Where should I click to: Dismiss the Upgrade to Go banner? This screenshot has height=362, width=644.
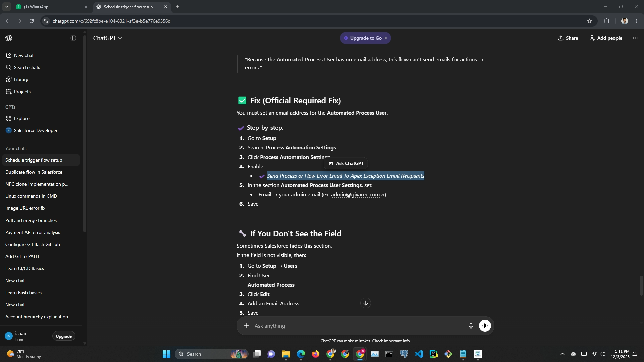point(386,38)
